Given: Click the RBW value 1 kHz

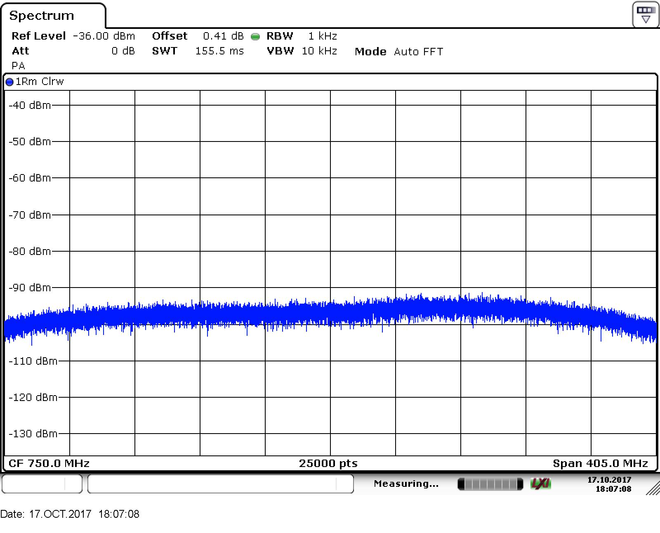Looking at the screenshot, I should click(322, 36).
